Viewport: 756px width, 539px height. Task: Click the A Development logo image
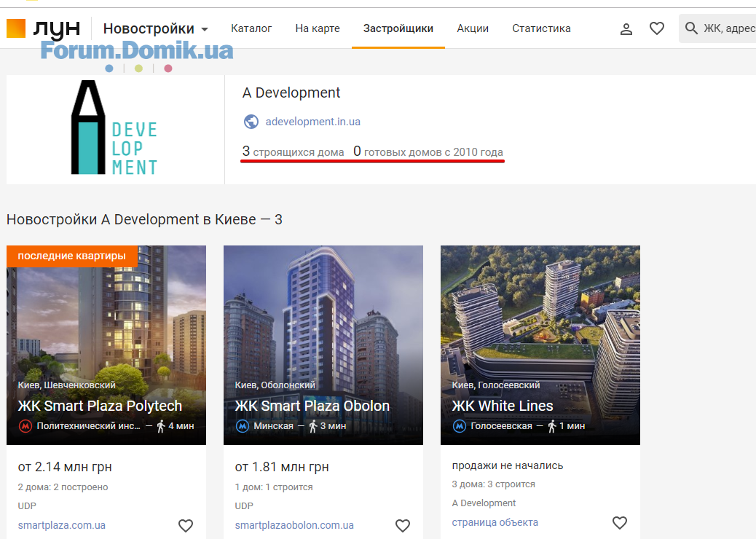pyautogui.click(x=115, y=127)
